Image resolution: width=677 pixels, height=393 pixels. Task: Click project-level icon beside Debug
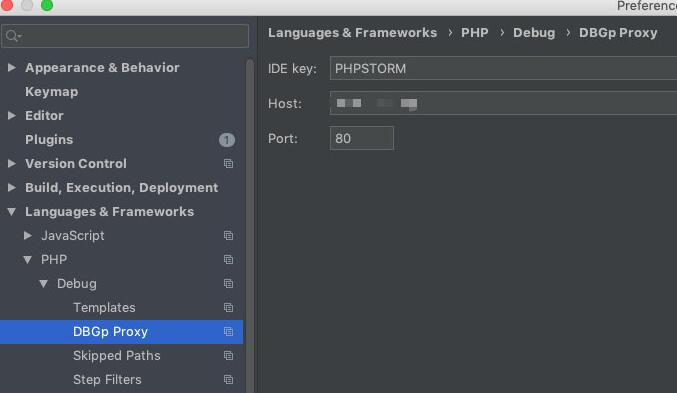(228, 283)
